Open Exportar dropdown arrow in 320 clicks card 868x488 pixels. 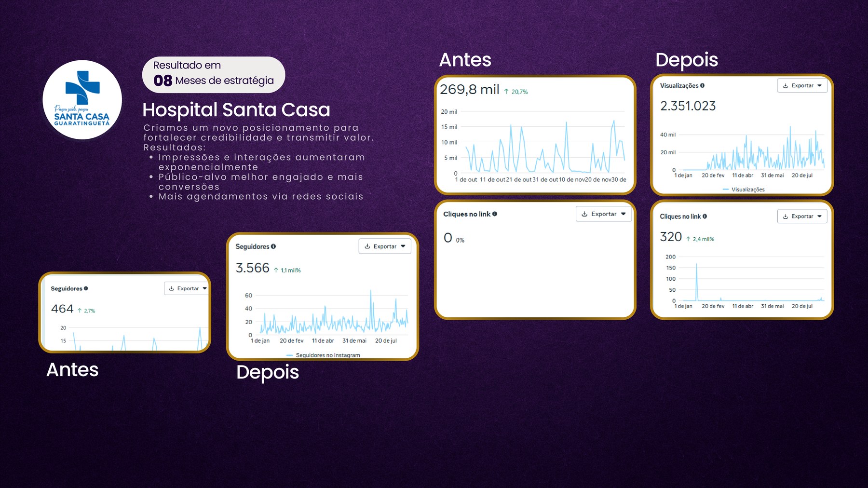[x=819, y=217]
